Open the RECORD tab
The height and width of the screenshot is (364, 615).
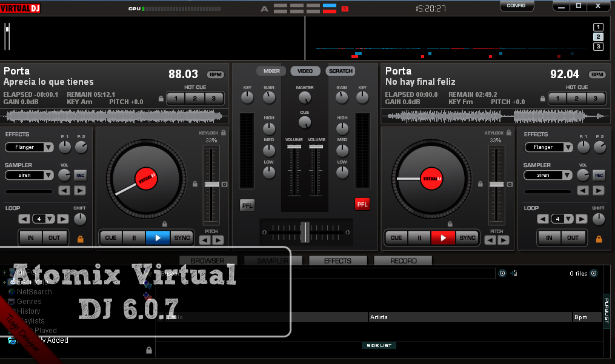tap(403, 260)
